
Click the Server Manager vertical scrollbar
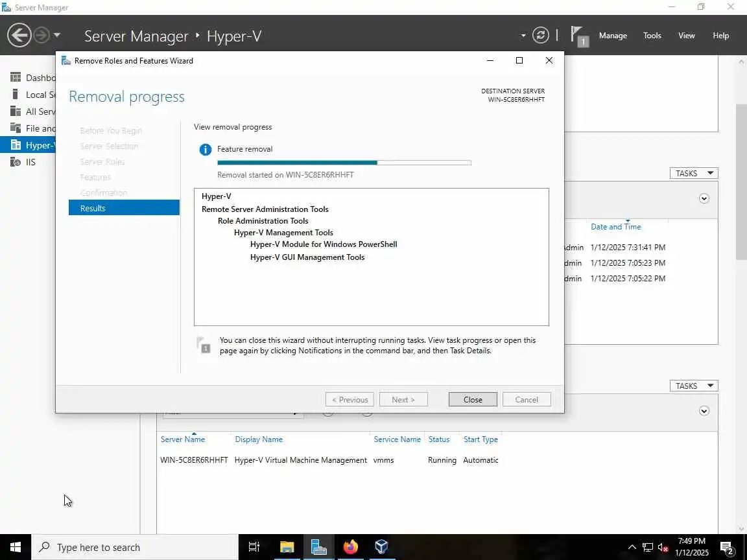741,181
